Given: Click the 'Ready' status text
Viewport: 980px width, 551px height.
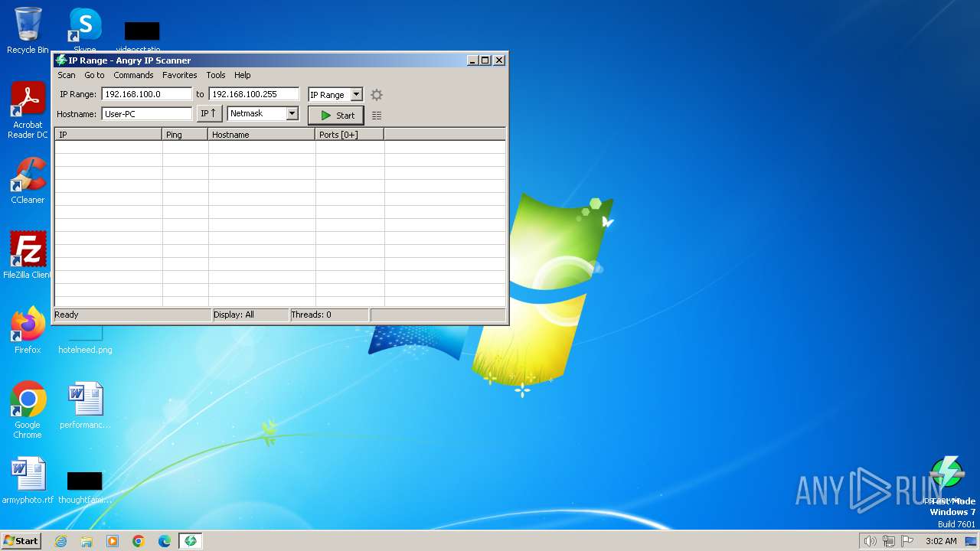Looking at the screenshot, I should 67,315.
